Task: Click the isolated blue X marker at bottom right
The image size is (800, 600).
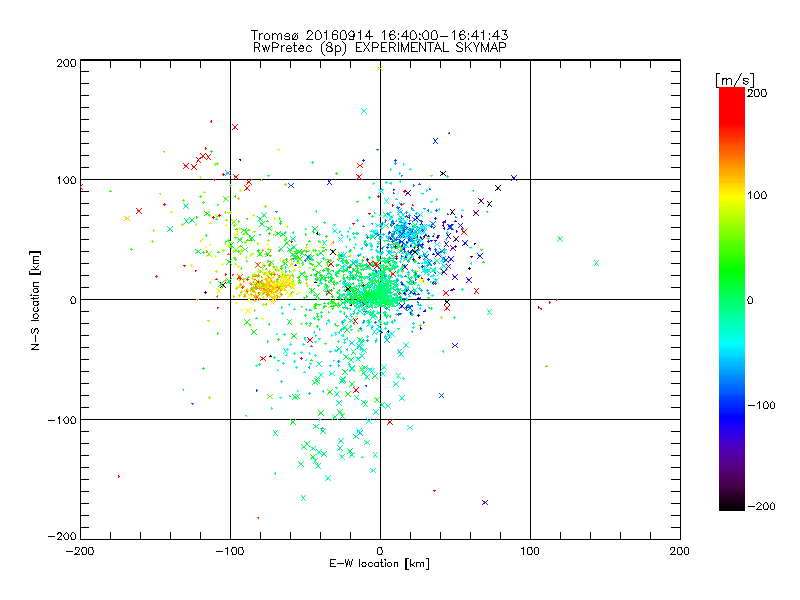Action: tap(485, 502)
